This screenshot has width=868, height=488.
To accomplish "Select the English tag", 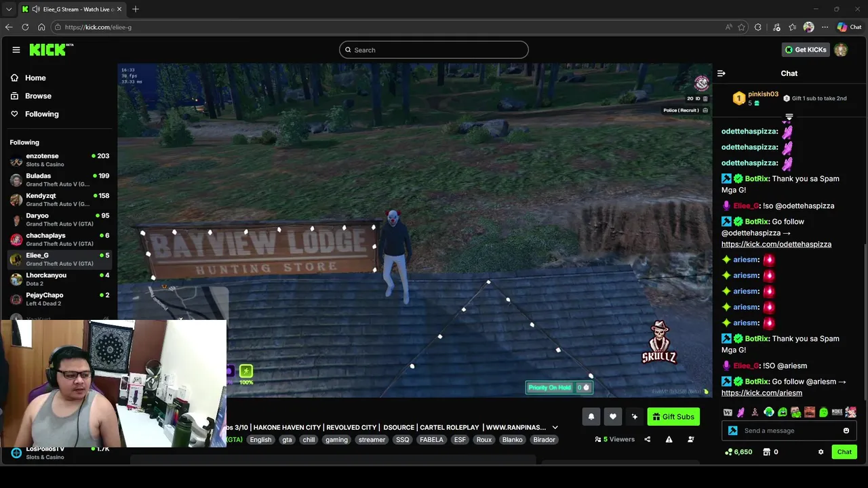I will [260, 440].
